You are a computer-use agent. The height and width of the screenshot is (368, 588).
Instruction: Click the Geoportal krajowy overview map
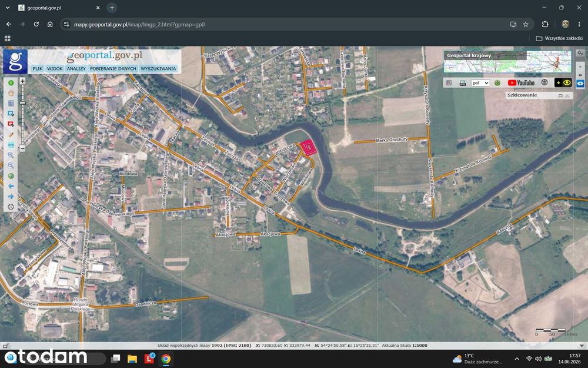507,62
